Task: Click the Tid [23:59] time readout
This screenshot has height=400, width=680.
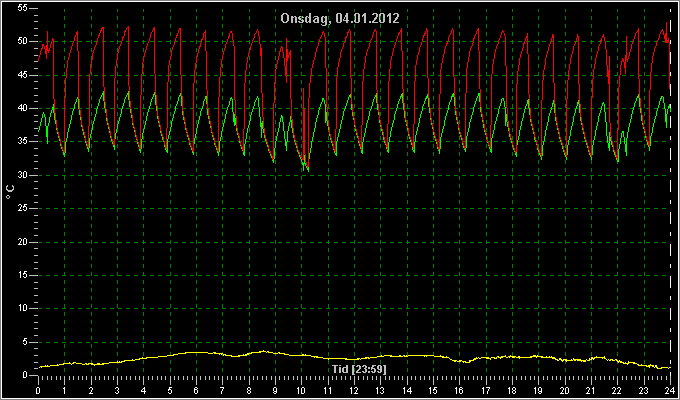Action: pos(359,369)
